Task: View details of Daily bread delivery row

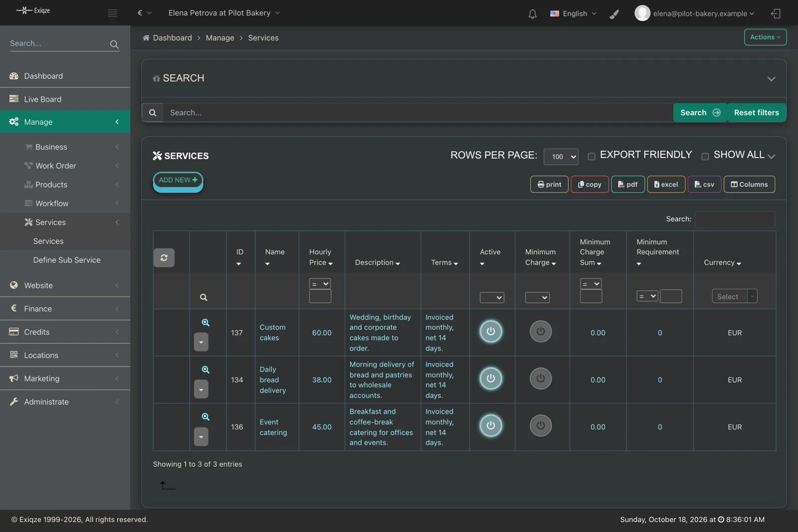Action: (205, 369)
